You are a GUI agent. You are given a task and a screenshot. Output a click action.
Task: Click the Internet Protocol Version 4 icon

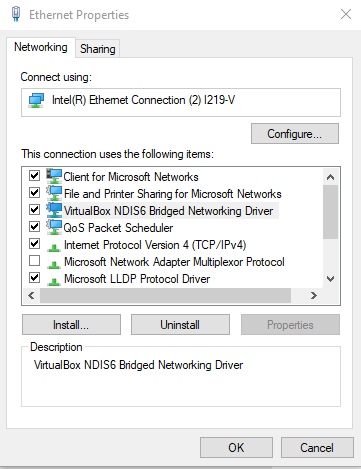coord(54,247)
